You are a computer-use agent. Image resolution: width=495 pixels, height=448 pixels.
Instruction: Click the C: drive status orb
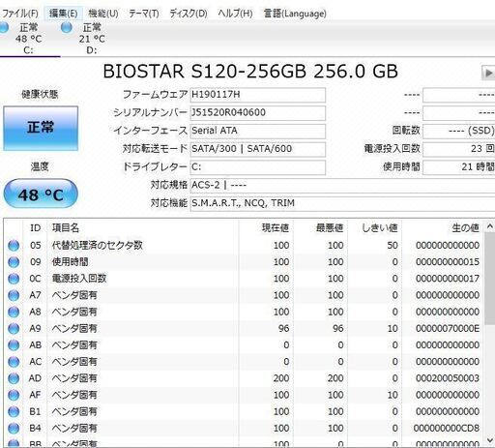click(4, 27)
